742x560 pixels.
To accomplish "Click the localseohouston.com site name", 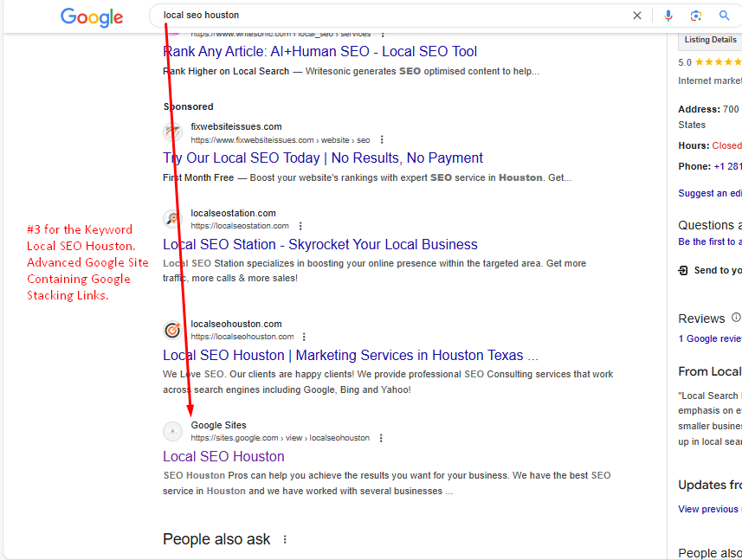I will coord(236,324).
